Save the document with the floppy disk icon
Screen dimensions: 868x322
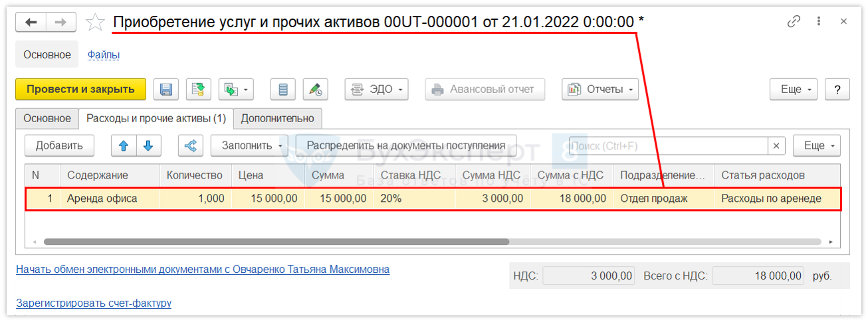(166, 89)
